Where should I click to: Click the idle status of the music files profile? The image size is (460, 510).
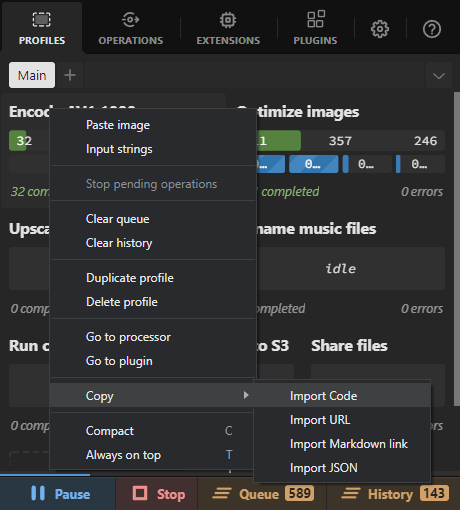(340, 269)
